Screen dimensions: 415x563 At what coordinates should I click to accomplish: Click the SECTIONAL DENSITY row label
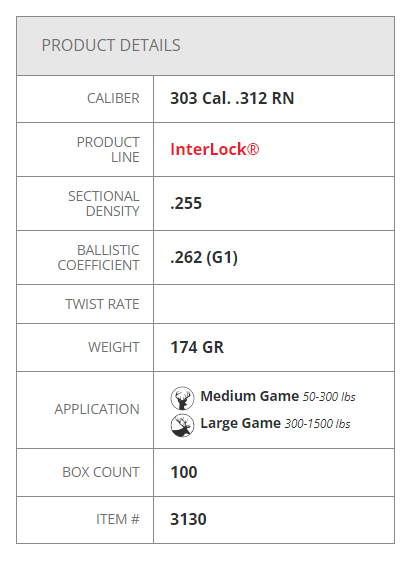coord(104,204)
